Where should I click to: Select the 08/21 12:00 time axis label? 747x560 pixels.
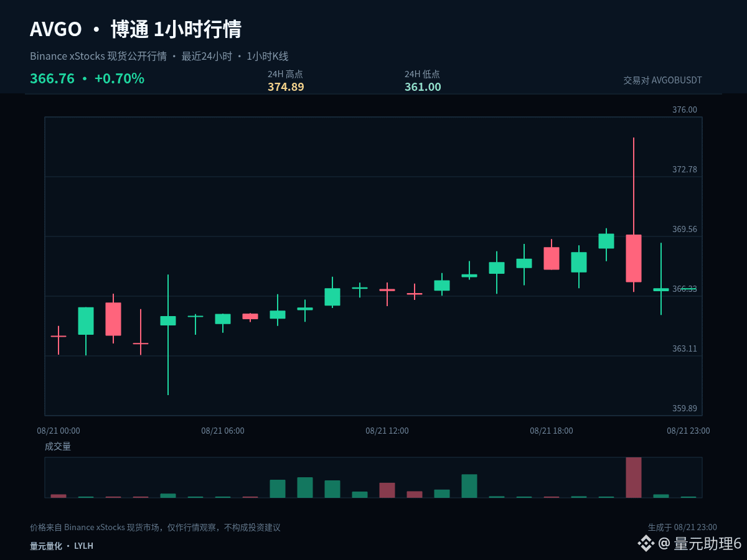[387, 431]
